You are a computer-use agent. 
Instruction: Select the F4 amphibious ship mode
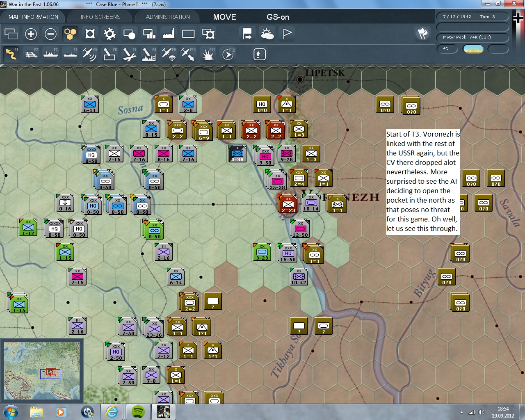pos(71,54)
